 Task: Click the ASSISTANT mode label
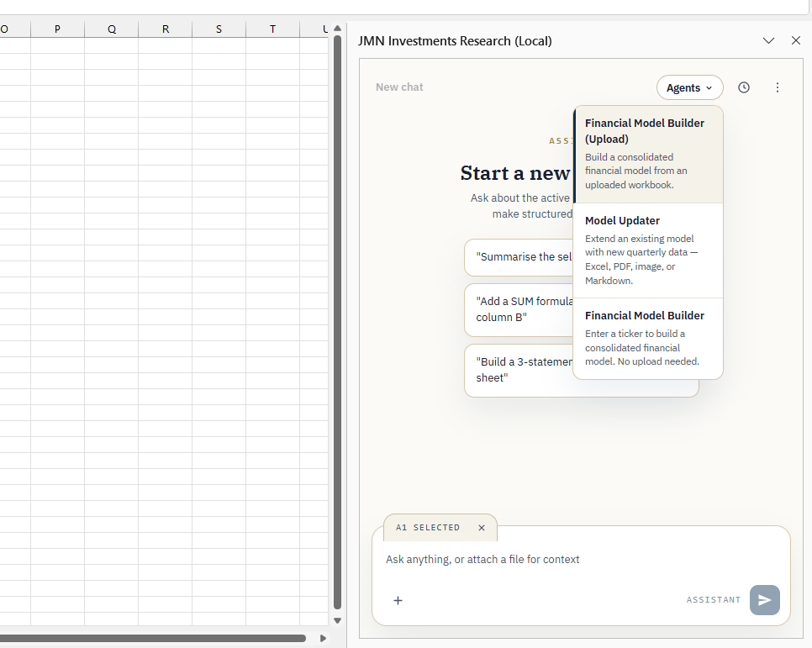tap(714, 600)
